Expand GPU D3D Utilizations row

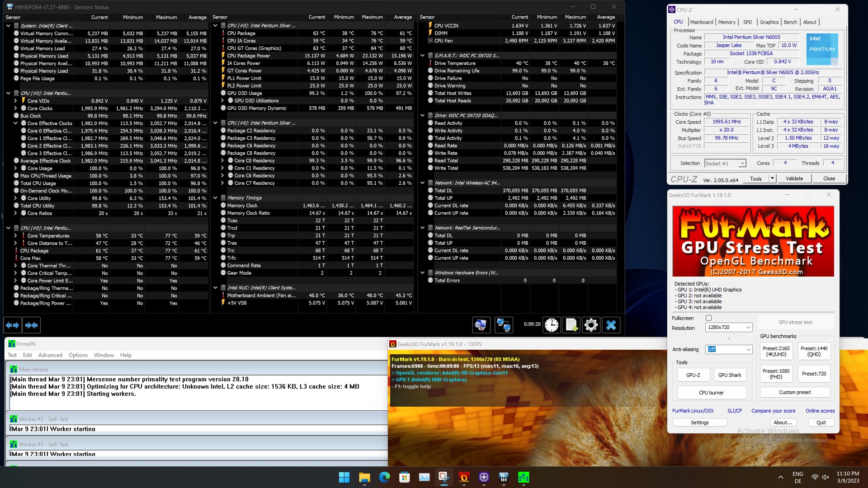222,101
